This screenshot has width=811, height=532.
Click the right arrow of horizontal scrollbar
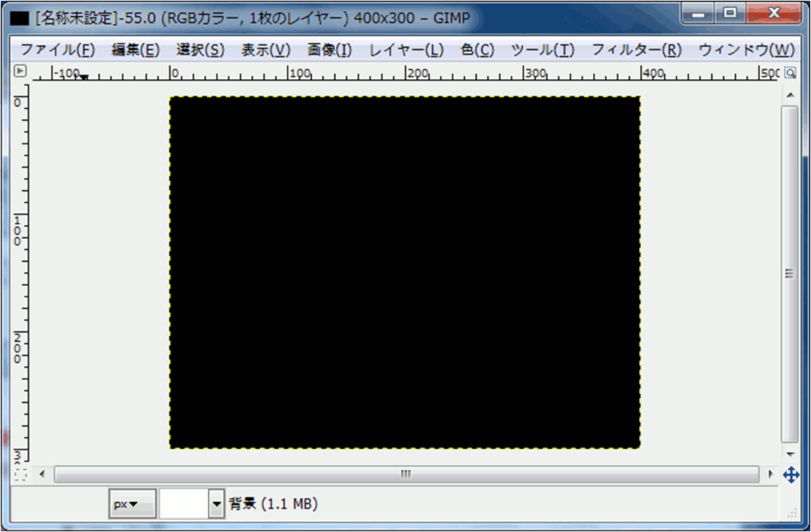pos(770,475)
